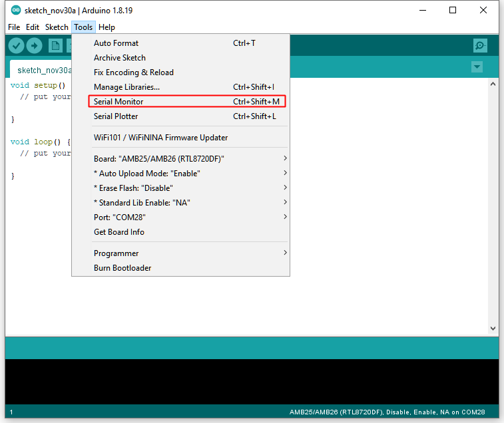The height and width of the screenshot is (423, 504).
Task: Open the Sketch menu
Action: coord(57,27)
